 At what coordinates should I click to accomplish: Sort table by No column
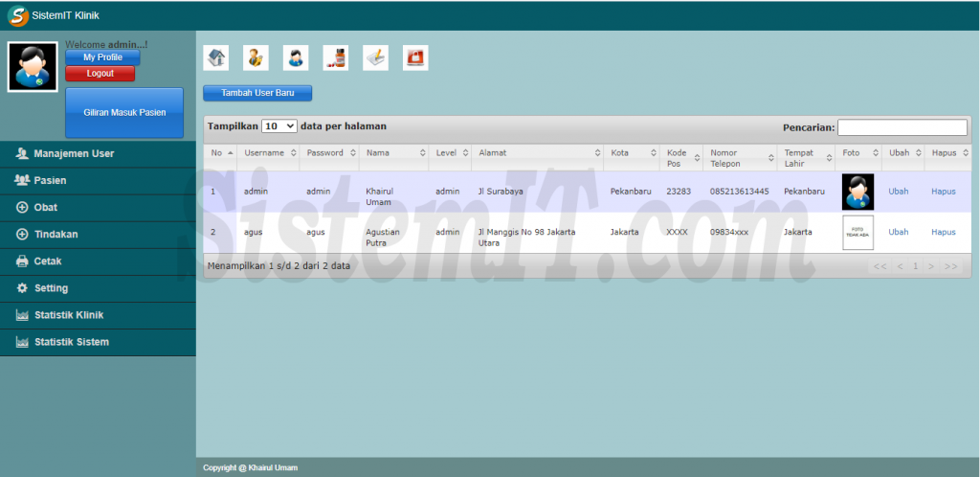(221, 157)
